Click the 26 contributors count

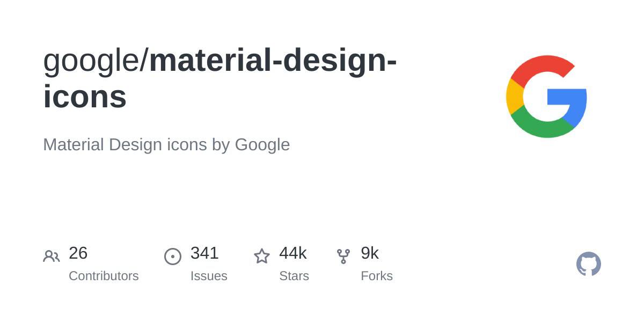(78, 253)
